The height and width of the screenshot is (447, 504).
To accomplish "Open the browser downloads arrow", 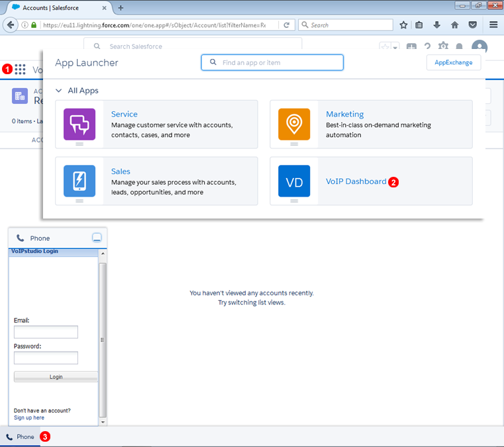I will [x=437, y=25].
